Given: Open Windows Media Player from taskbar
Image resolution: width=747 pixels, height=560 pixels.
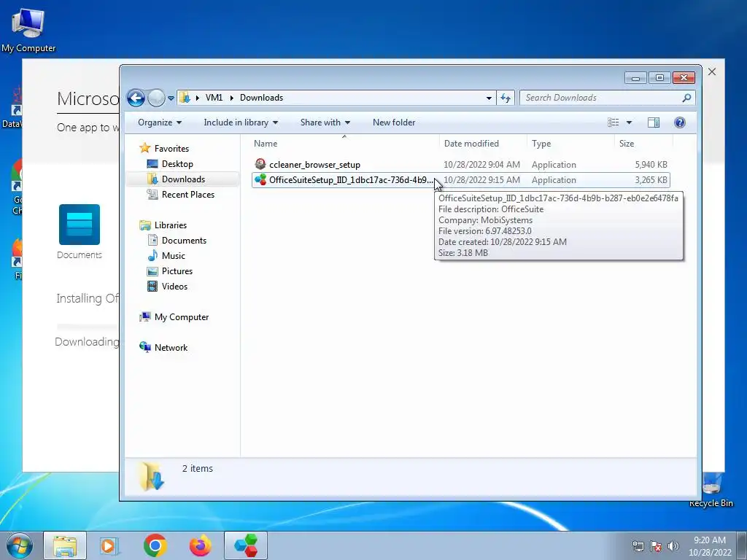Looking at the screenshot, I should point(109,545).
